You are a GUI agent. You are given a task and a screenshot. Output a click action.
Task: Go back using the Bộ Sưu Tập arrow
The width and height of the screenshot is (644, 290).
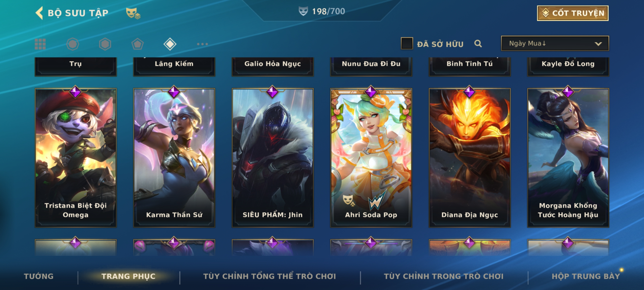click(x=39, y=13)
